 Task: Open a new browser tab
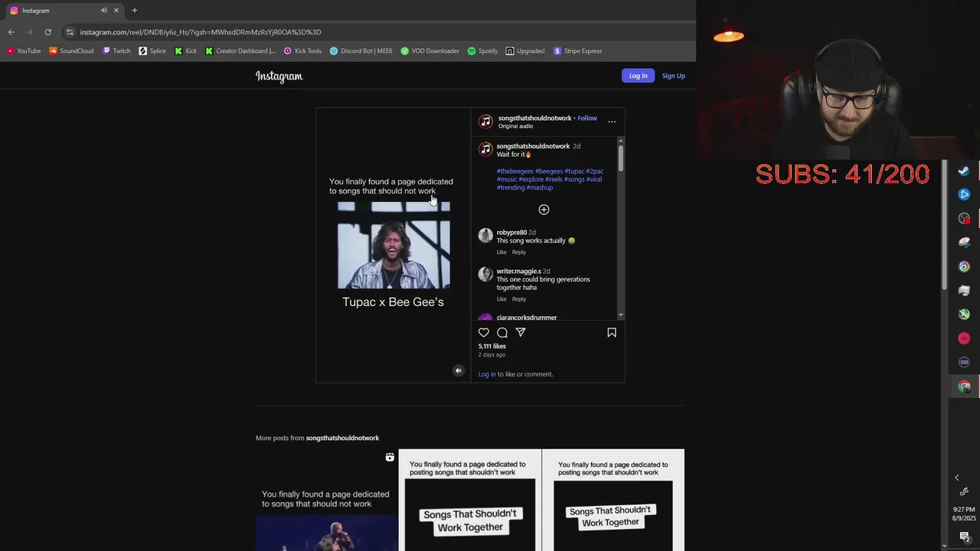[134, 10]
